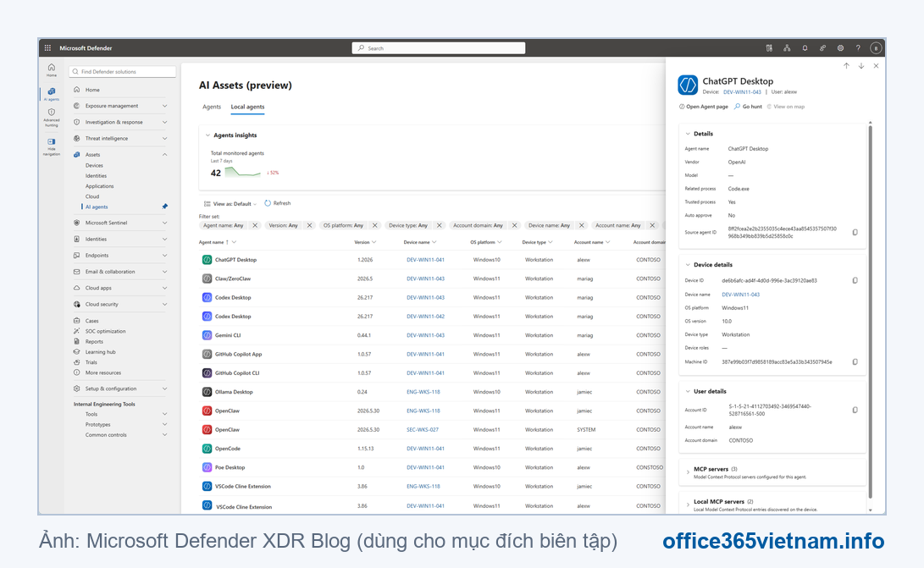Image resolution: width=924 pixels, height=568 pixels.
Task: Unpin AI agents from navigation
Action: pos(165,207)
